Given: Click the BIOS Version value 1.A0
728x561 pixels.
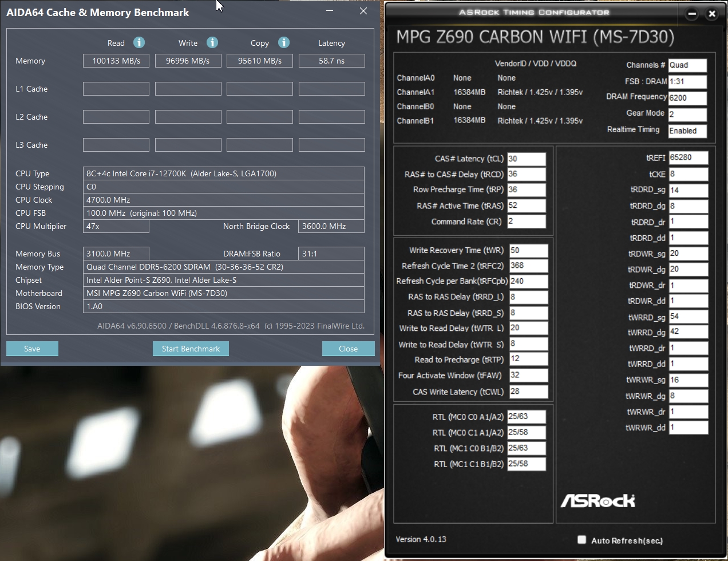Looking at the screenshot, I should click(224, 306).
